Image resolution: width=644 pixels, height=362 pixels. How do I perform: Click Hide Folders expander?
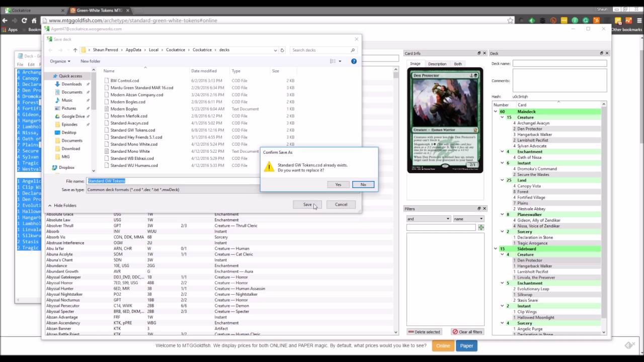pyautogui.click(x=62, y=205)
